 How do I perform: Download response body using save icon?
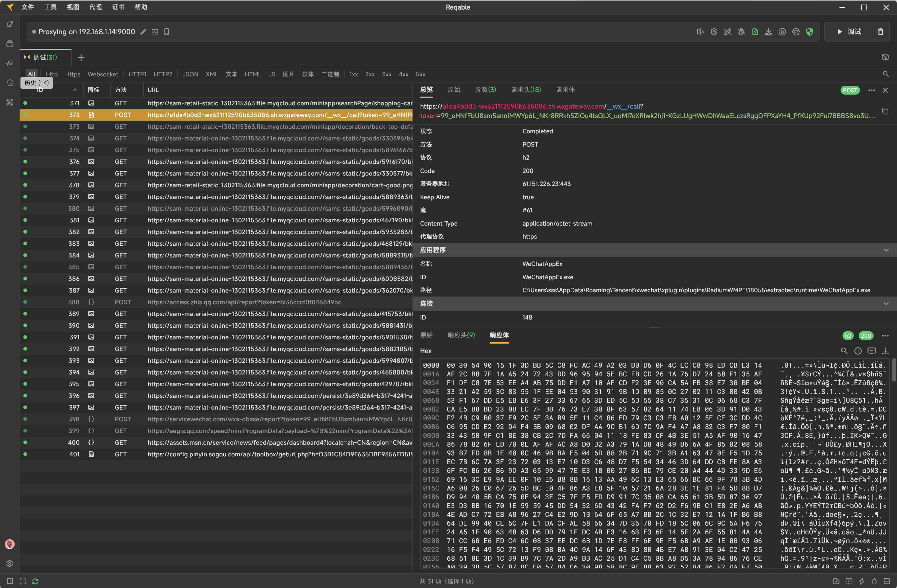tap(885, 351)
